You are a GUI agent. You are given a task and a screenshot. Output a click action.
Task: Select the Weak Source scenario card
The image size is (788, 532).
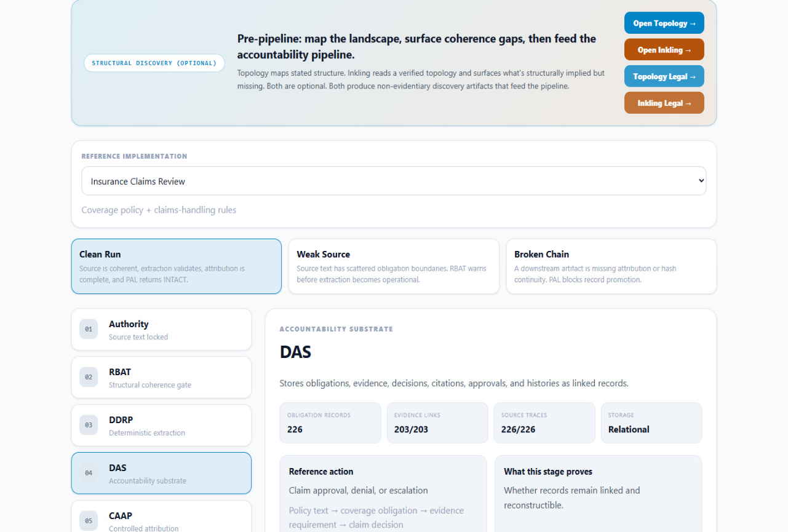(394, 266)
